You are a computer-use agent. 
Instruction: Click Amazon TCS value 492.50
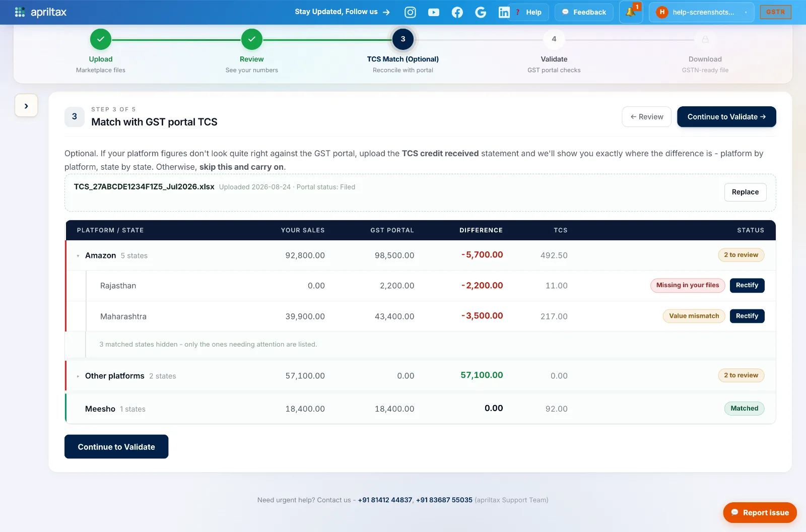[x=554, y=255]
